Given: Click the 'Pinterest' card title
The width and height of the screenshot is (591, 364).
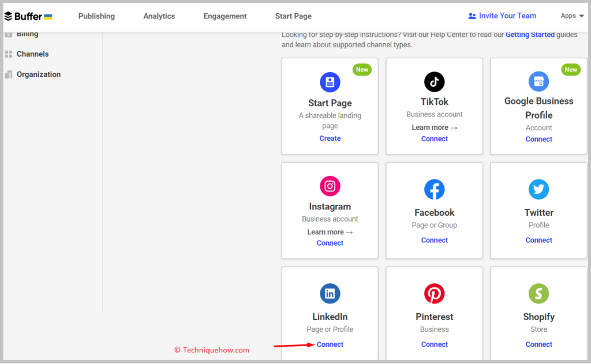Looking at the screenshot, I should pos(434,317).
